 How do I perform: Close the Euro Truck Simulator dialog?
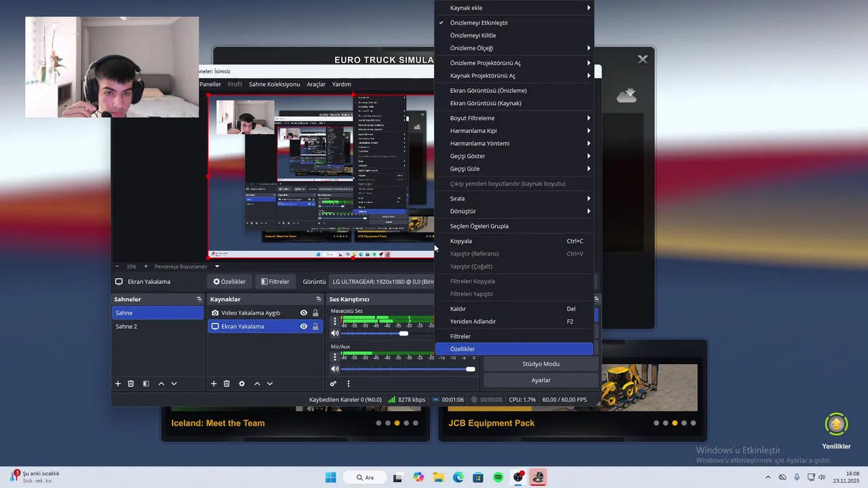click(643, 60)
